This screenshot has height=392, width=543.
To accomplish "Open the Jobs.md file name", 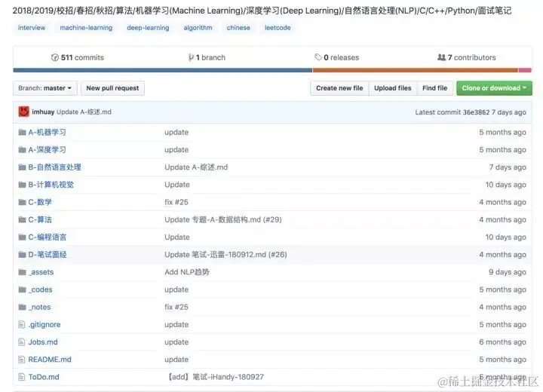I will (x=43, y=342).
